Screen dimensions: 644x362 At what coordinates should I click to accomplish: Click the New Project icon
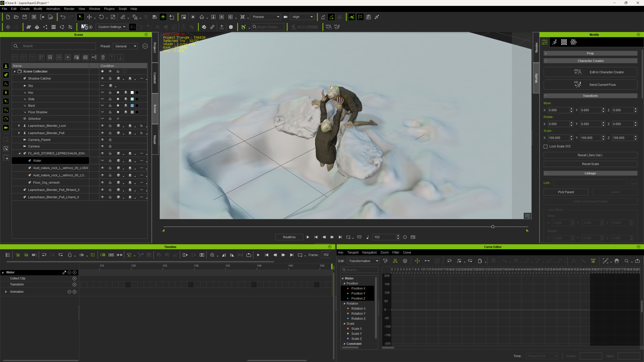8,17
